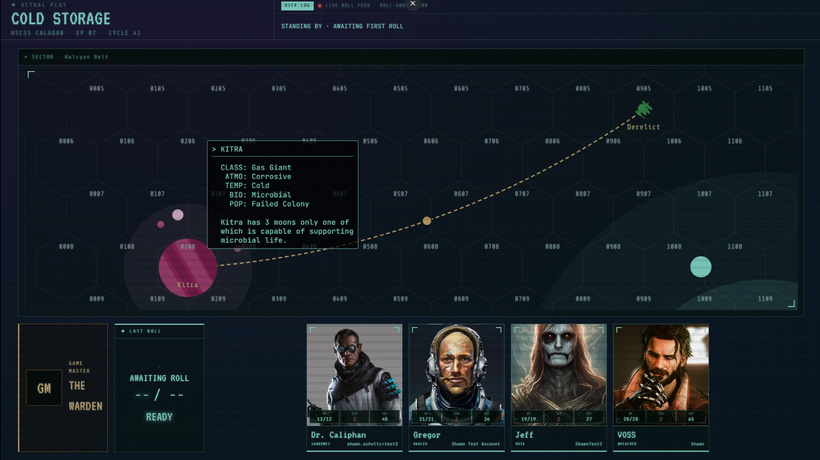Click Gregor's 'Shawn Test Account' player name

click(x=475, y=444)
